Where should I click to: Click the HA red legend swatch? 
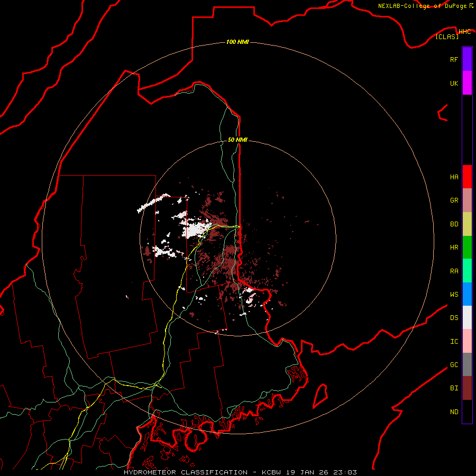coord(467,177)
